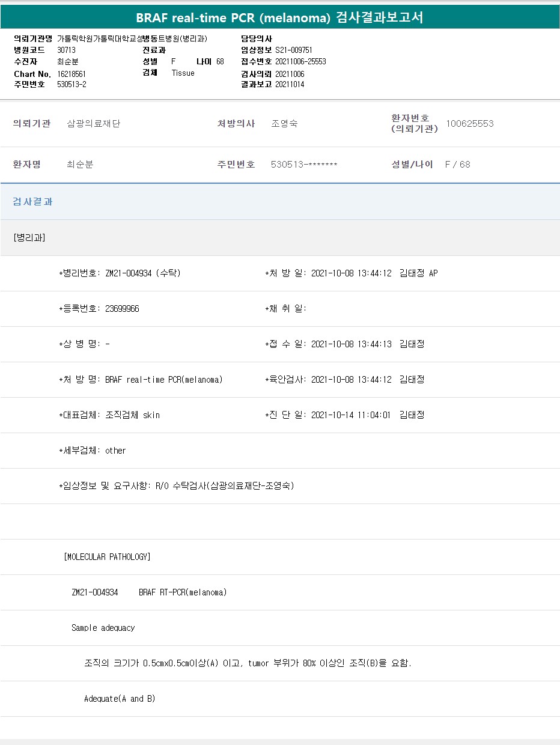This screenshot has height=745, width=560.
Task: Click 등록번호 23699966
Action: tap(99, 309)
